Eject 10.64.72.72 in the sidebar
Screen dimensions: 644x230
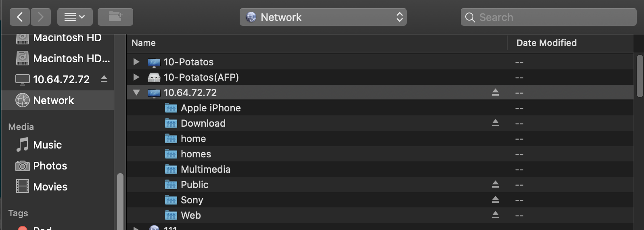[x=104, y=79]
